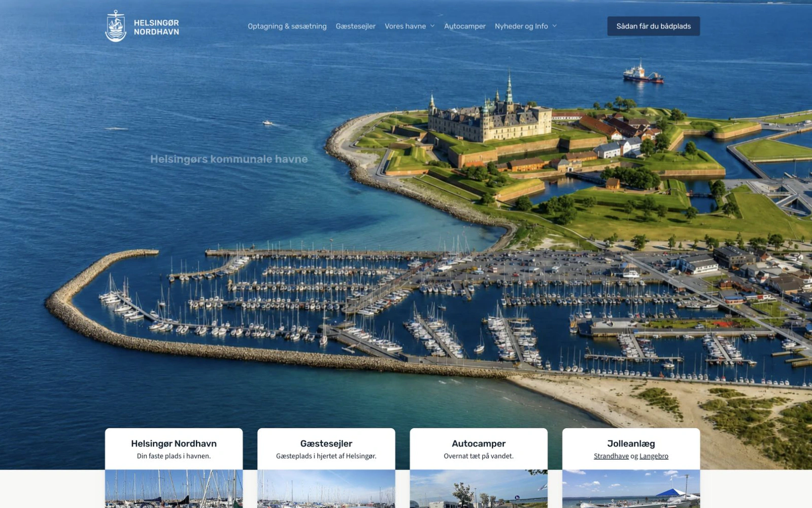The image size is (812, 508).
Task: Open the Vores havne menu
Action: pyautogui.click(x=405, y=26)
